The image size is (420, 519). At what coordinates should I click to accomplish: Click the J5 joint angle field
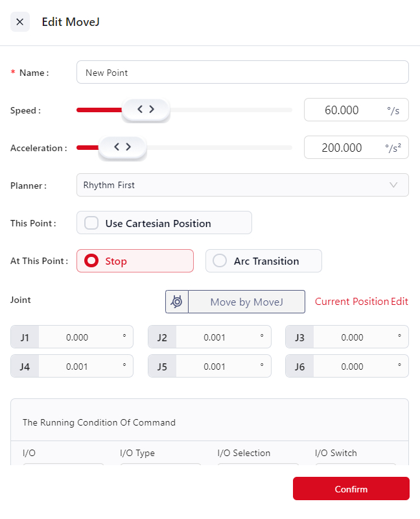215,367
